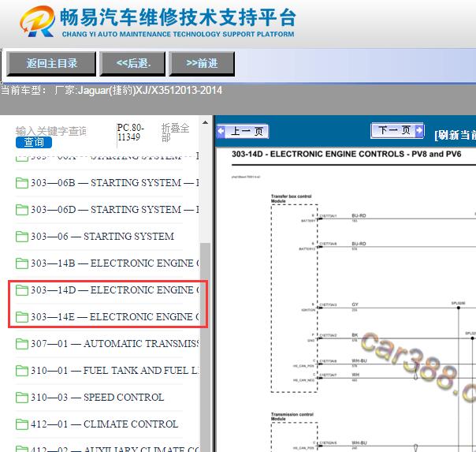The width and height of the screenshot is (476, 452).
Task: Focus the 输入关键字查询 search field
Action: click(51, 131)
